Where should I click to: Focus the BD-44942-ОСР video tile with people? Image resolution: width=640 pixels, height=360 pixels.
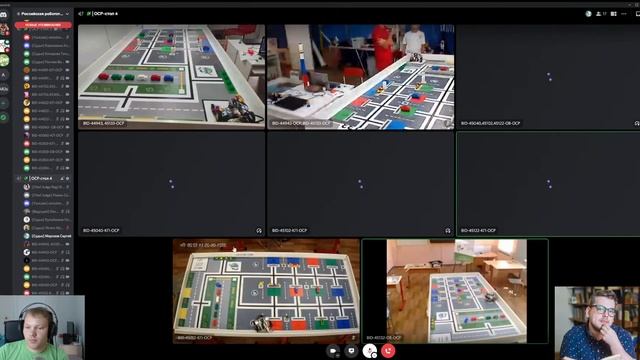pyautogui.click(x=360, y=76)
